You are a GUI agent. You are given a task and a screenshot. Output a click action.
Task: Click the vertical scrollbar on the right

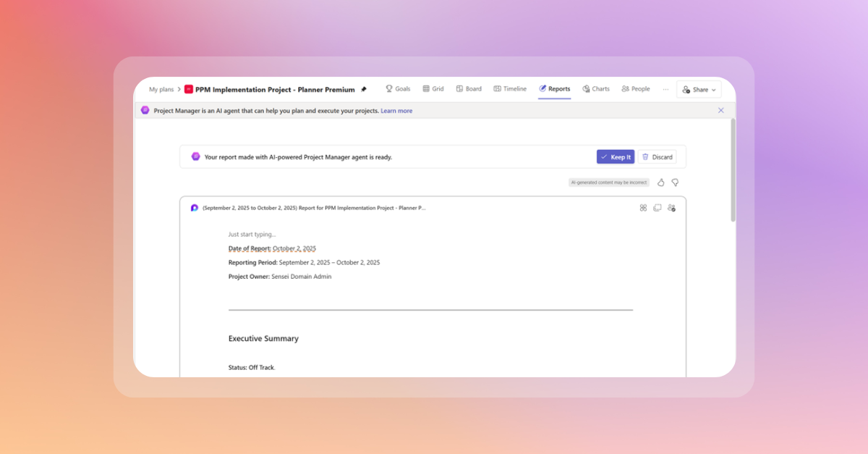tap(732, 170)
